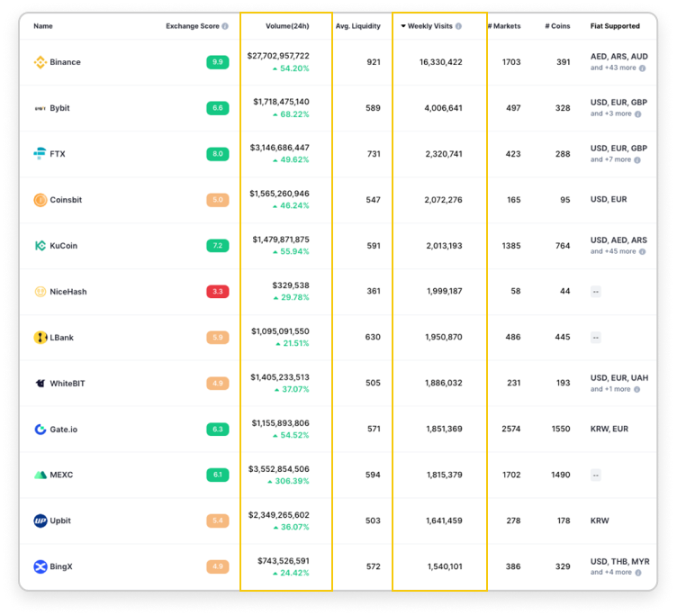Viewport: 677px width, 616px height.
Task: Click Gate.io coins count 1550
Action: [561, 430]
